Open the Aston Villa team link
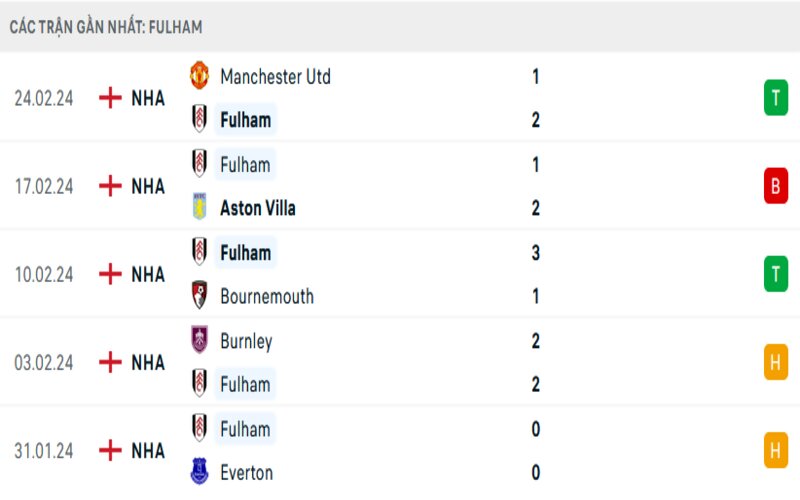800x500 pixels. (x=257, y=208)
